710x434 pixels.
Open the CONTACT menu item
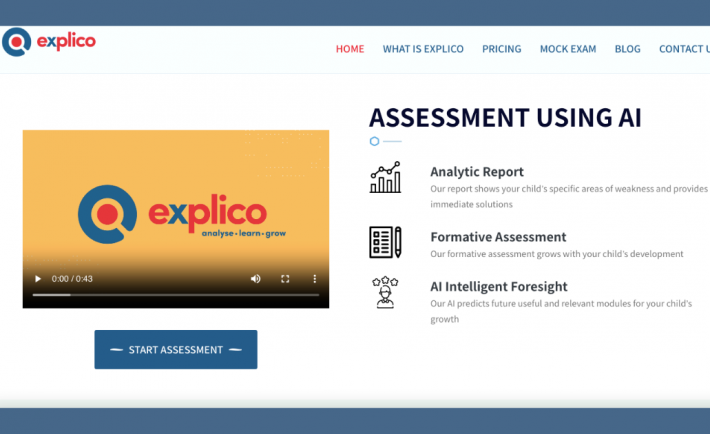coord(684,49)
